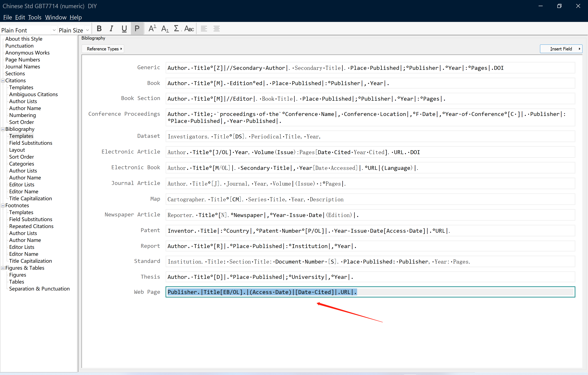Click the align left icon

point(204,29)
